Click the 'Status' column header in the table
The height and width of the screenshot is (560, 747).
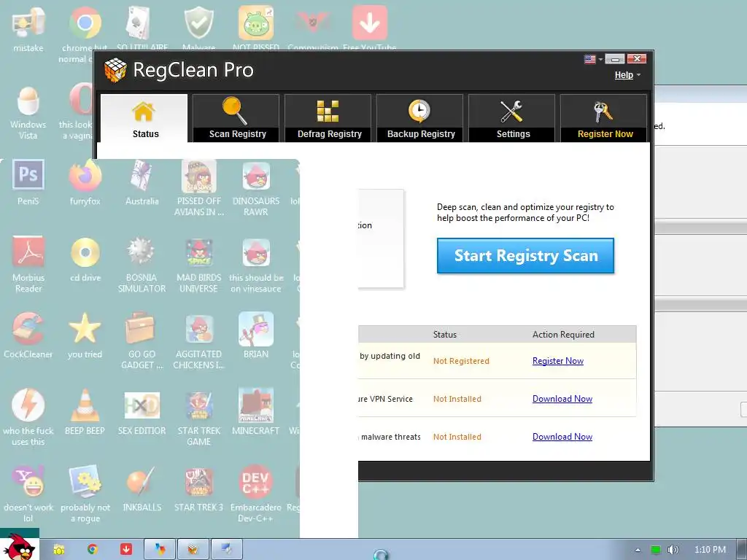coord(444,334)
